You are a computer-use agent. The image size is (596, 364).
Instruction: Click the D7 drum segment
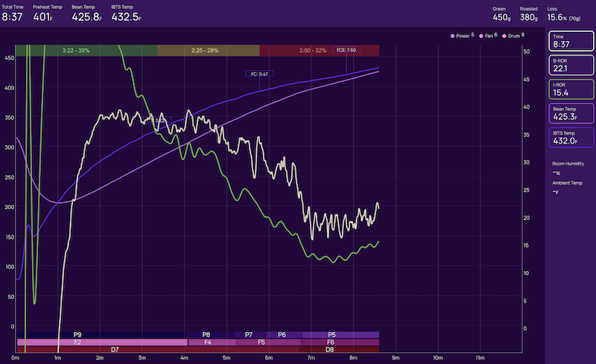pos(115,349)
